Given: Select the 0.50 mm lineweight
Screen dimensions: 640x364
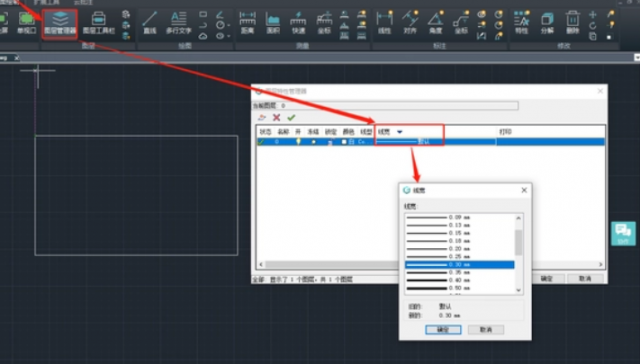Looking at the screenshot, I should (460, 288).
